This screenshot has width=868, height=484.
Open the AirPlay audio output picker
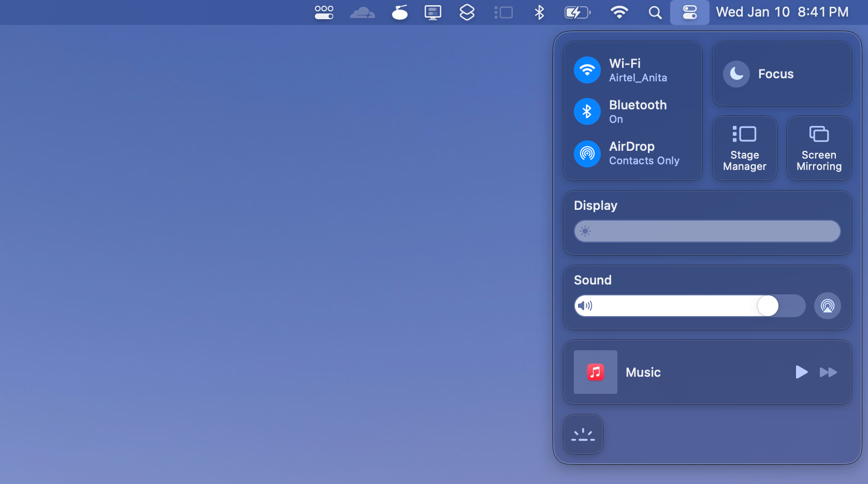(827, 306)
